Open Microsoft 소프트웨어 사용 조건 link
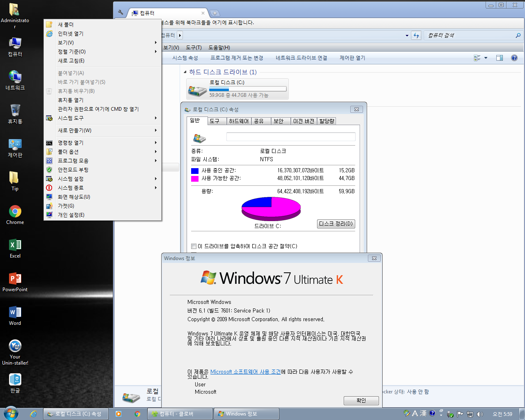 246,372
